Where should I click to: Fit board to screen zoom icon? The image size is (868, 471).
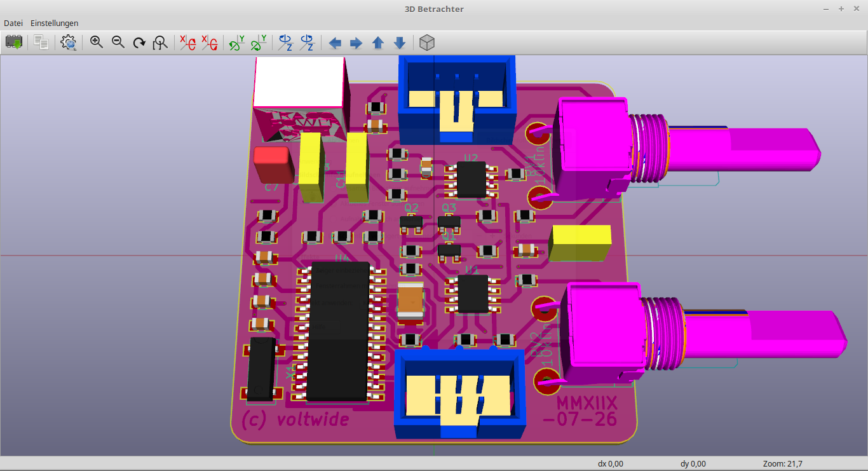pyautogui.click(x=161, y=43)
